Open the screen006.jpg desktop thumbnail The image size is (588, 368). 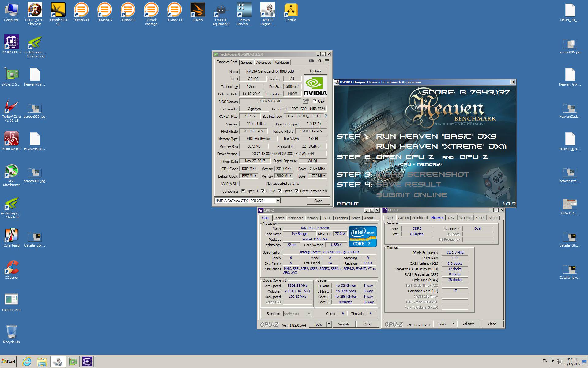[x=570, y=46]
